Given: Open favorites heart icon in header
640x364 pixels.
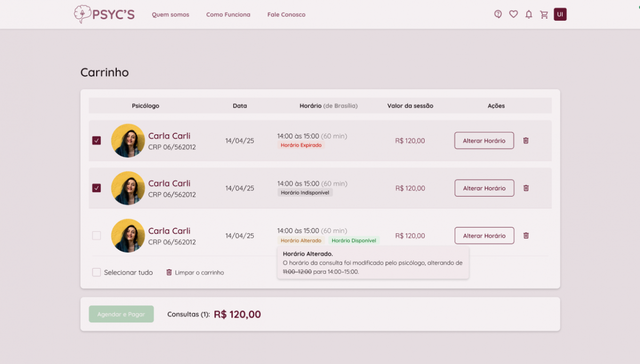Looking at the screenshot, I should click(514, 14).
